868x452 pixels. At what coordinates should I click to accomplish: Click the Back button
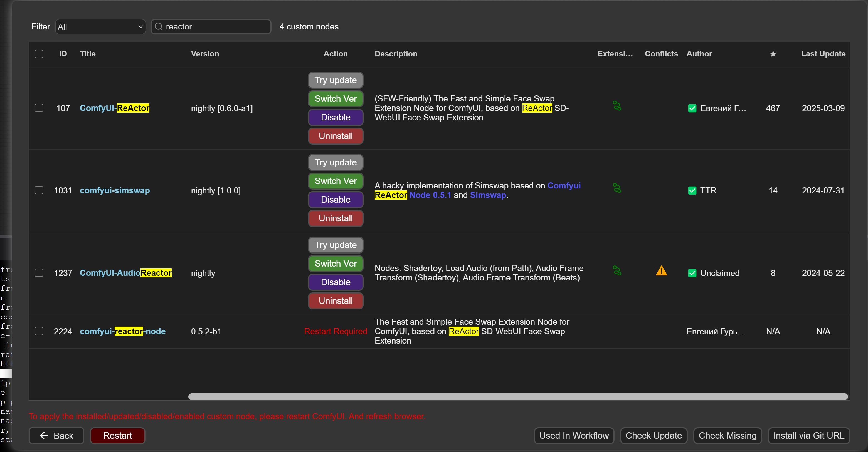[56, 436]
